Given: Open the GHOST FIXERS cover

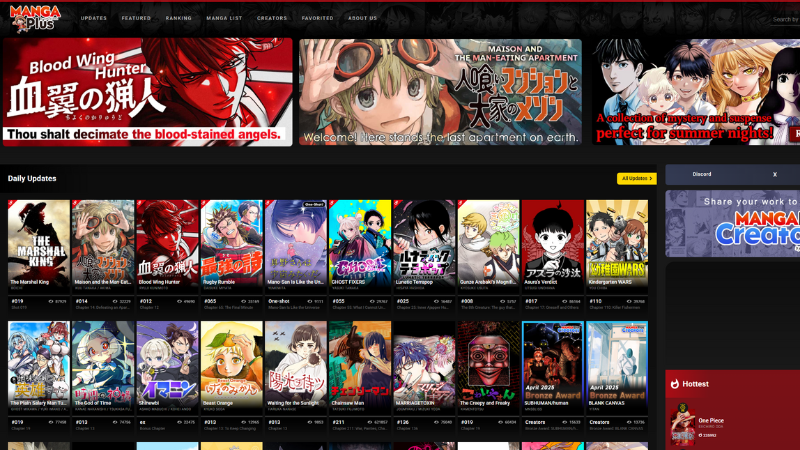Looking at the screenshot, I should pos(360,246).
